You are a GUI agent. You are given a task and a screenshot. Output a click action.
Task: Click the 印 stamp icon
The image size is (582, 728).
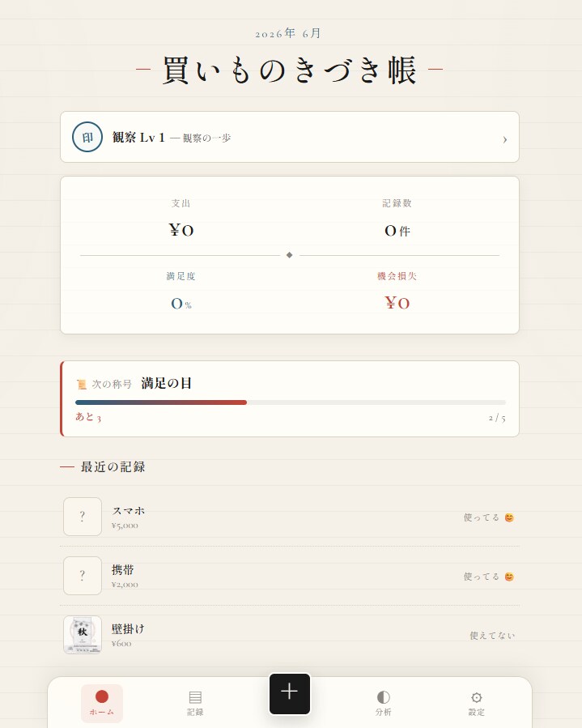pos(87,137)
